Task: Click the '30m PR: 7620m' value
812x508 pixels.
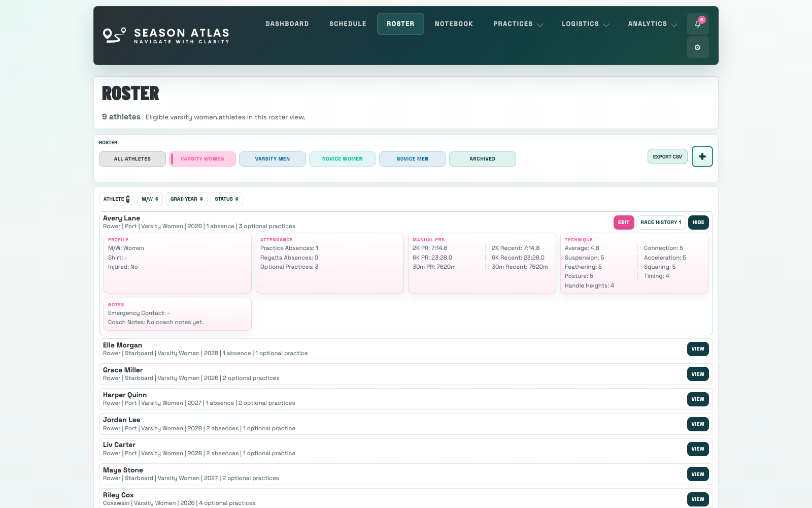Action: click(434, 267)
